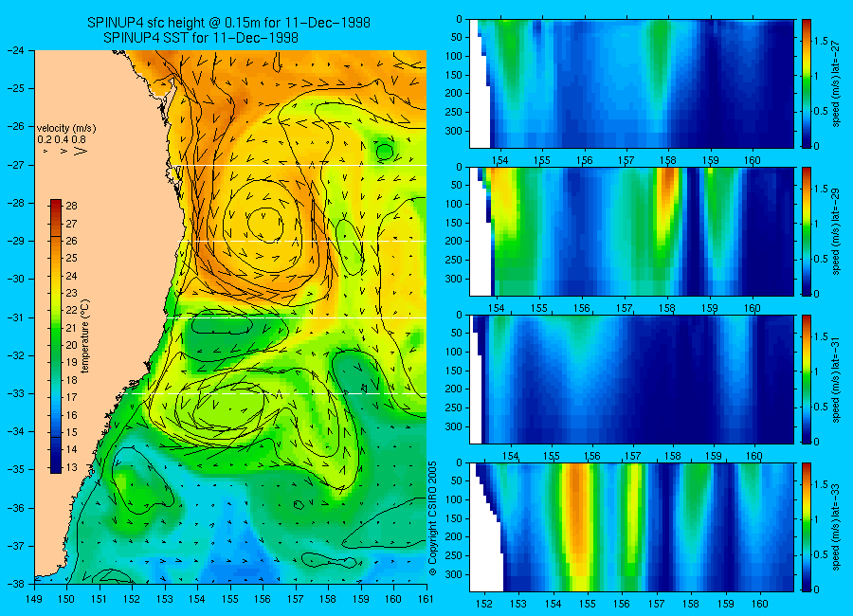
Task: Click the 161 longitude label on the map axis
Action: click(x=426, y=599)
